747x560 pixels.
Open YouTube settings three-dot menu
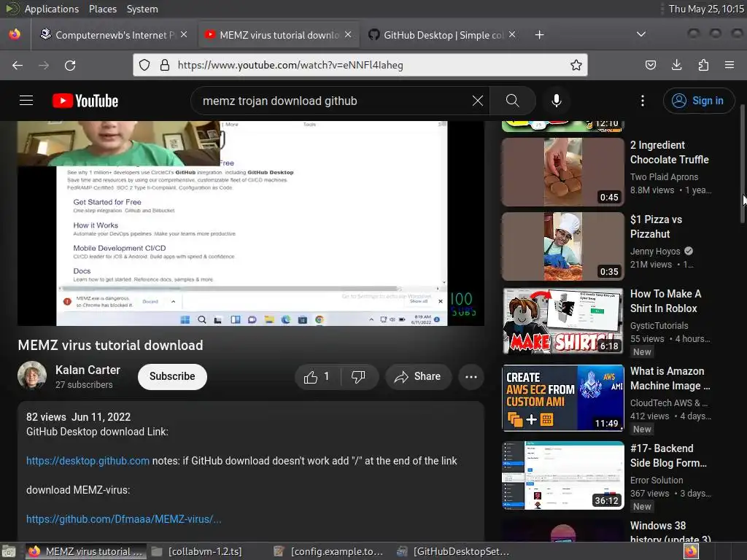(643, 101)
